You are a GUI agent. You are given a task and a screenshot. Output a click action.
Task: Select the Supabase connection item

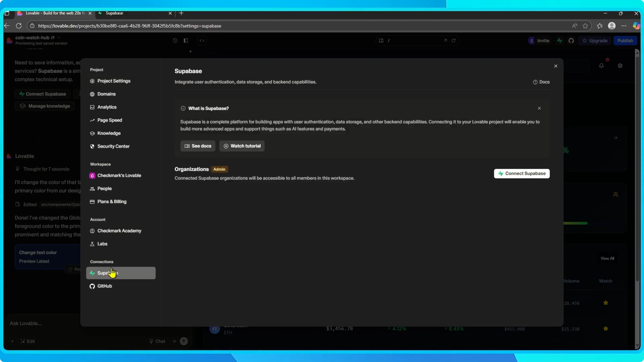click(121, 273)
